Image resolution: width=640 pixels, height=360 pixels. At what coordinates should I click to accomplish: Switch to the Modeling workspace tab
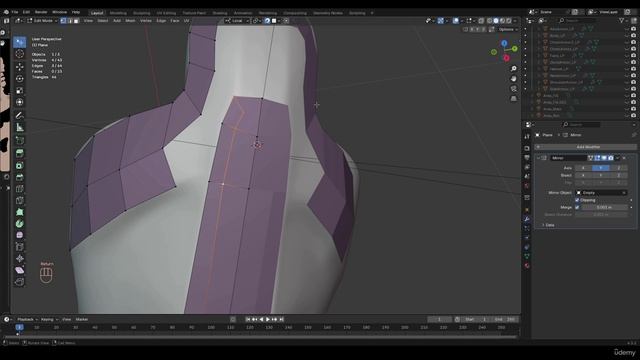tap(118, 13)
